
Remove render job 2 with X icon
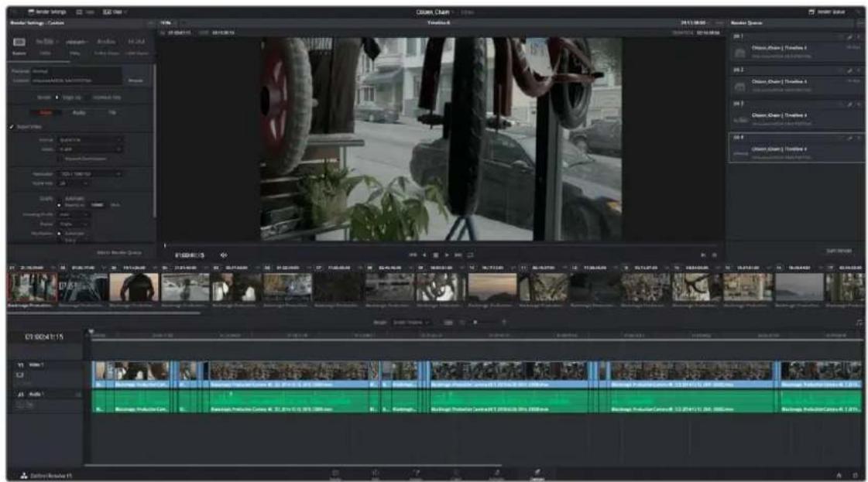[859, 71]
